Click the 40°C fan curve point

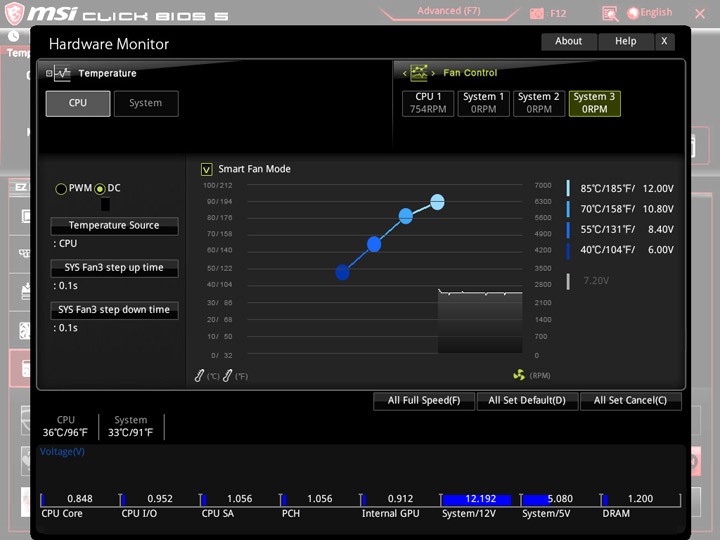(342, 272)
